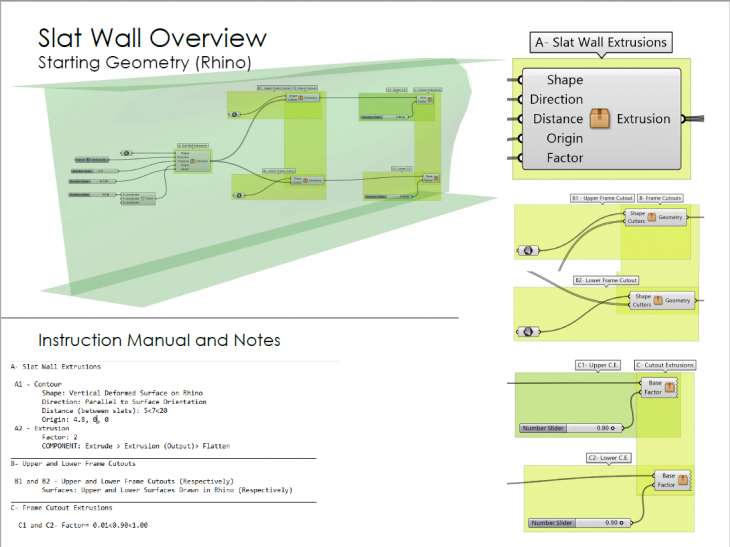Click the Distance input label
The image size is (730, 547).
pos(557,119)
